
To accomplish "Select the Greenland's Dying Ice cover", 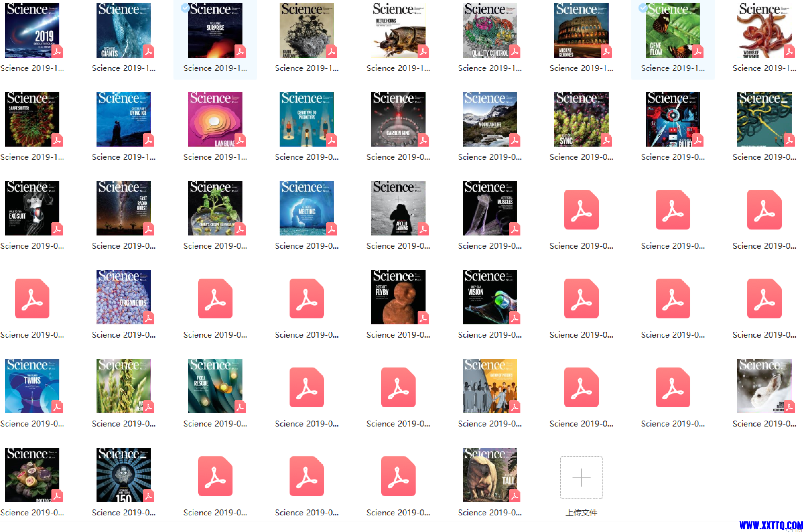I will coord(123,119).
